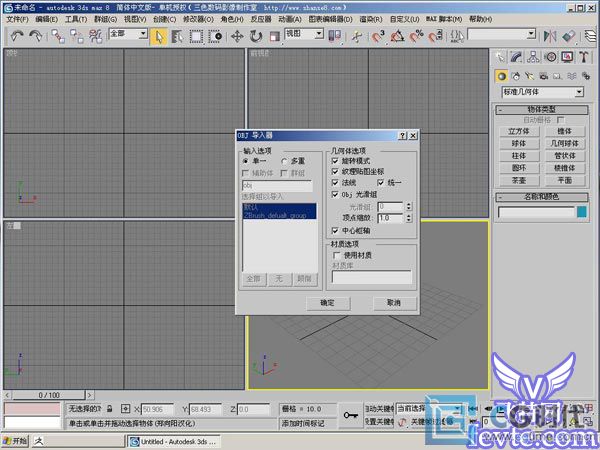Click the 顶点缩放 spinner arrows
Viewport: 600px width, 450px height.
(409, 218)
